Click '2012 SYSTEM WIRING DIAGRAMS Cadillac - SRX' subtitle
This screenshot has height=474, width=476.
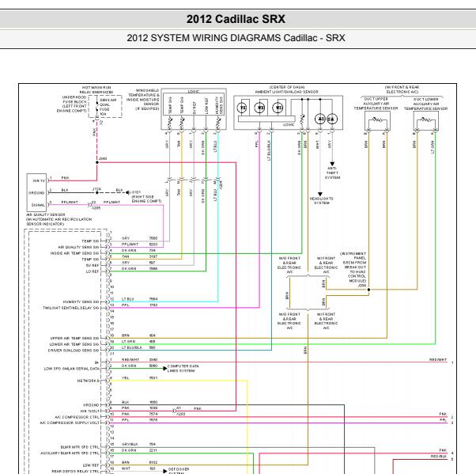coord(236,38)
